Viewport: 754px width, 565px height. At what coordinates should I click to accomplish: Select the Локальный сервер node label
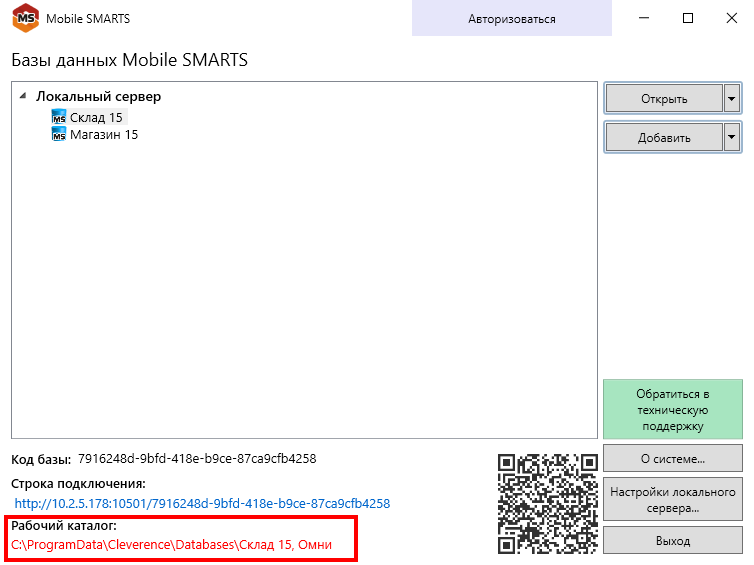(x=99, y=96)
